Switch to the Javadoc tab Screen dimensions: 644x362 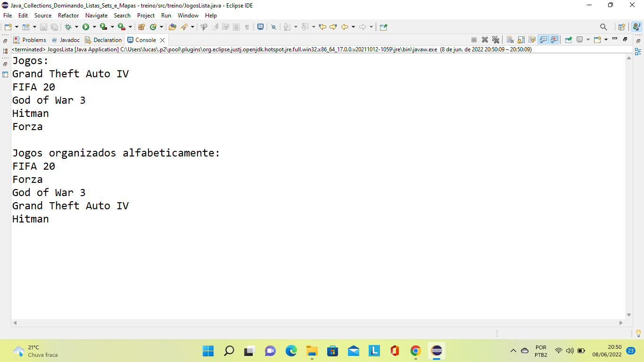point(66,40)
